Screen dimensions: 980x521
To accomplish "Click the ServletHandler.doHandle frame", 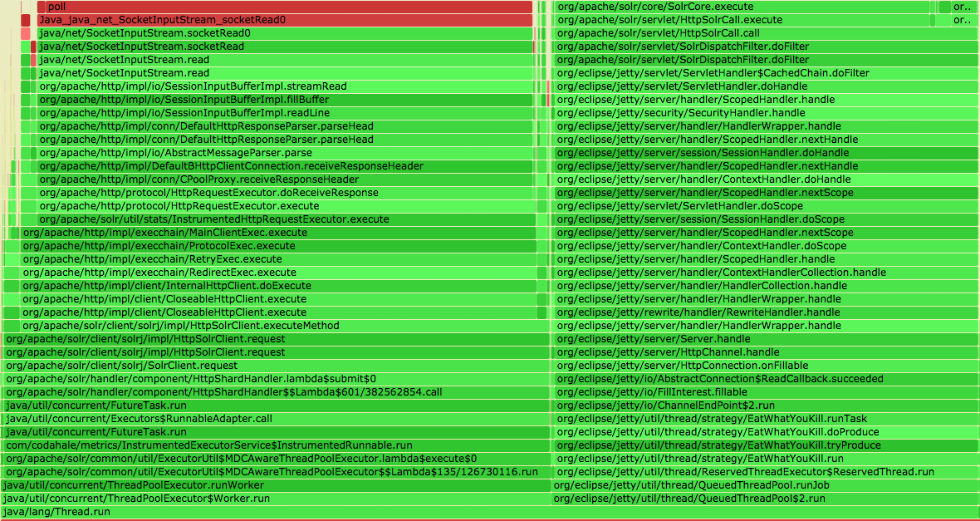I will pyautogui.click(x=767, y=86).
